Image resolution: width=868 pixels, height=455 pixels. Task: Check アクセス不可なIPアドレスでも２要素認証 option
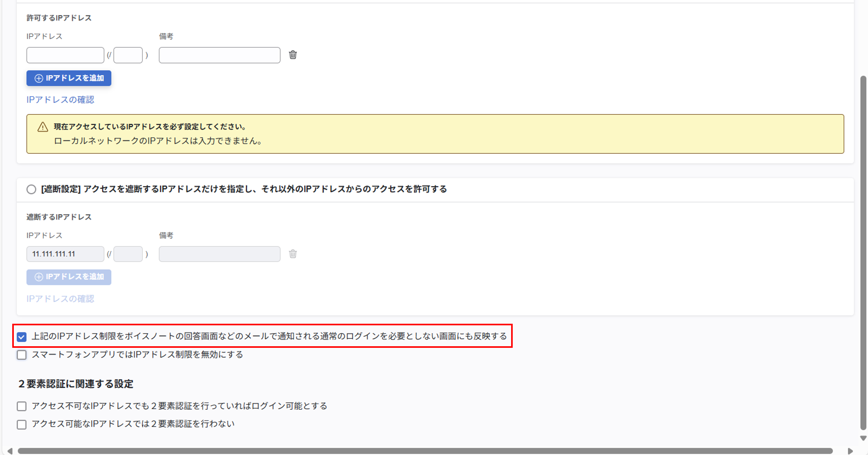pos(21,406)
